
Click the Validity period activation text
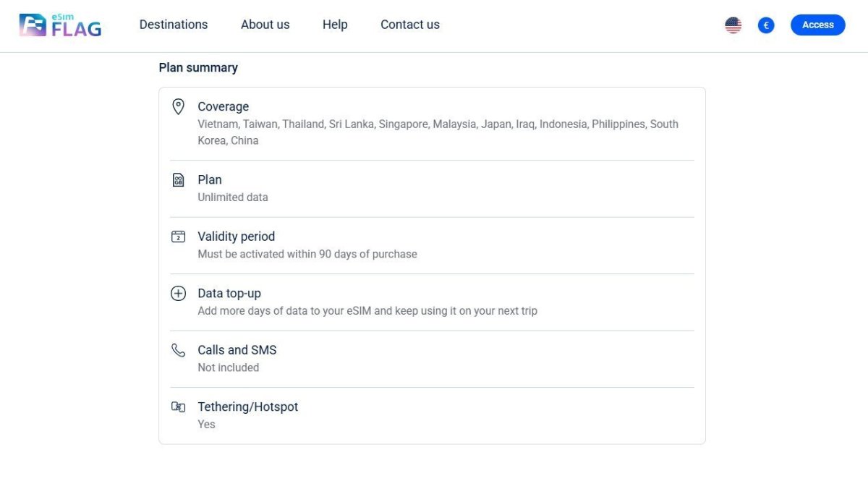pyautogui.click(x=307, y=254)
